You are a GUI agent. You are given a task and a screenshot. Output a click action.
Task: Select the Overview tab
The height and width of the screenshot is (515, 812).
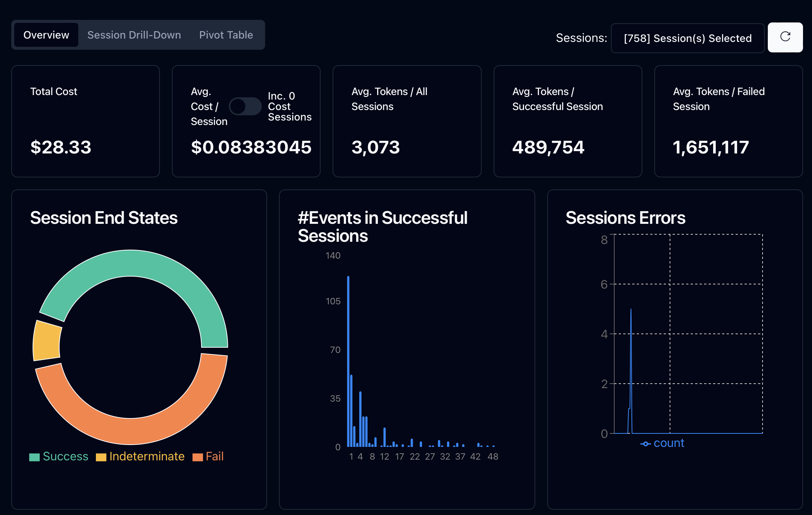click(x=46, y=35)
